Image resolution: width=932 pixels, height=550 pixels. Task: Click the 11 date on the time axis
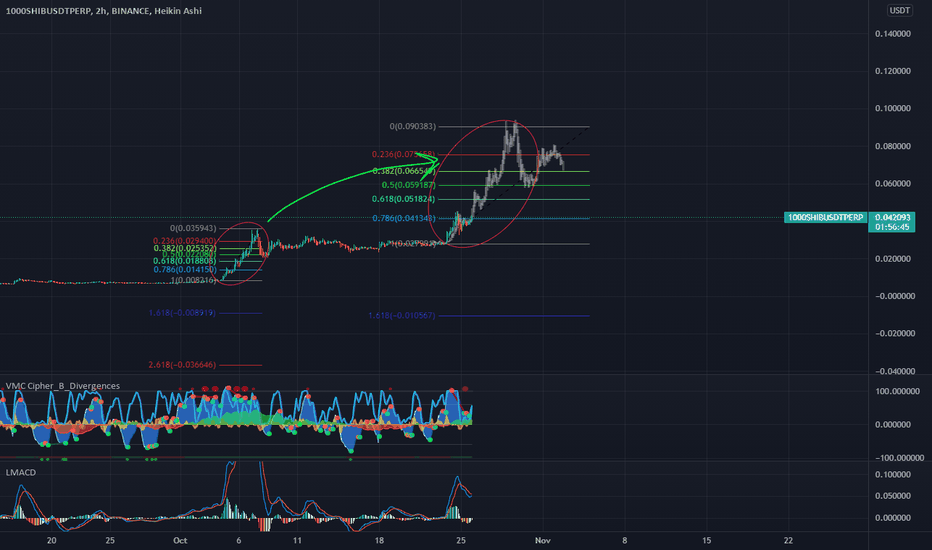(x=297, y=540)
